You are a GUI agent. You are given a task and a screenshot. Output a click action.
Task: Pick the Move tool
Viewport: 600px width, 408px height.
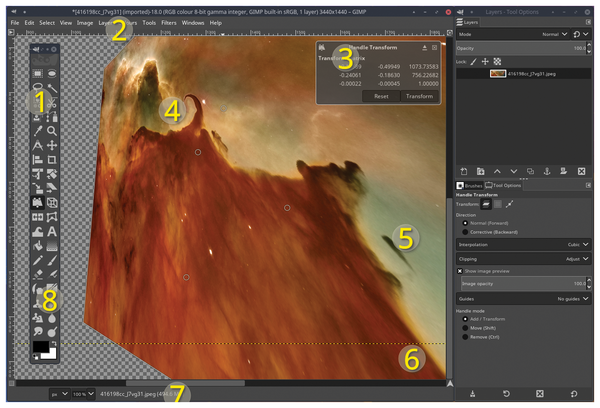pos(52,145)
